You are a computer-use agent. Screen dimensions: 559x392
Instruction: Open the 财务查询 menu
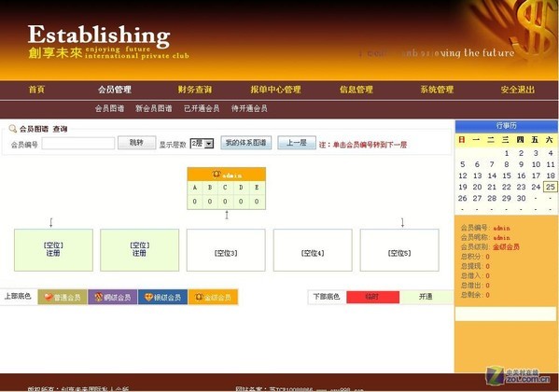pos(195,90)
